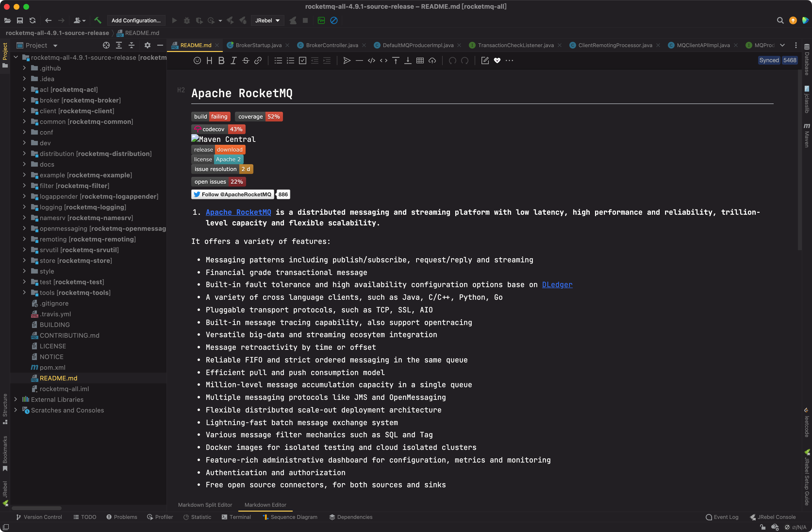This screenshot has height=532, width=812.
Task: Open pom.xml in the project tree
Action: (52, 367)
